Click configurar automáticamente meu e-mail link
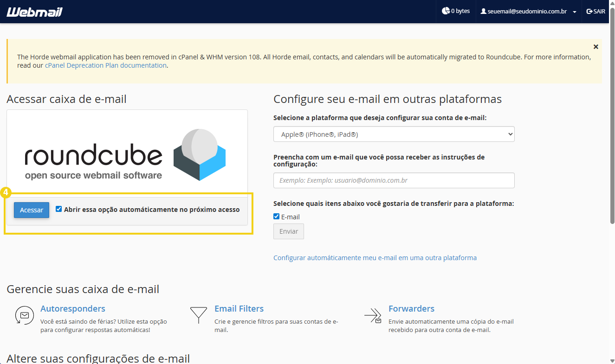This screenshot has height=364, width=615. pos(375,257)
